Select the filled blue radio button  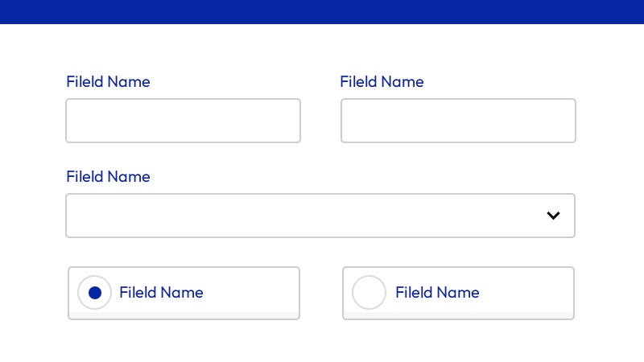[x=94, y=293]
